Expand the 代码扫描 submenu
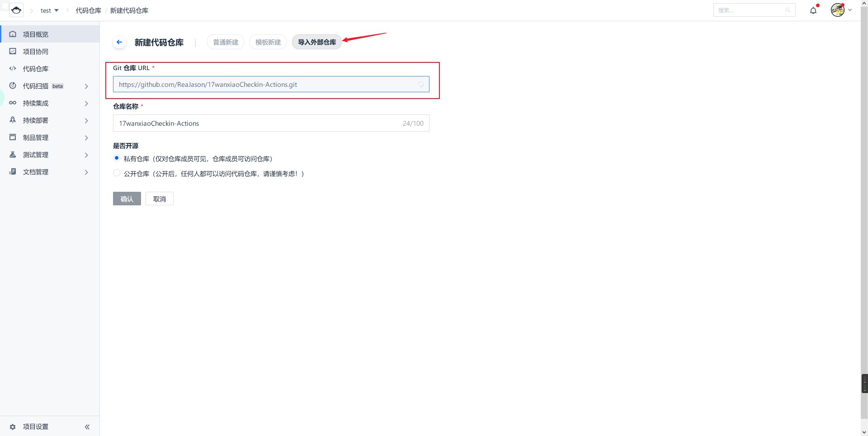This screenshot has width=868, height=436. tap(86, 86)
